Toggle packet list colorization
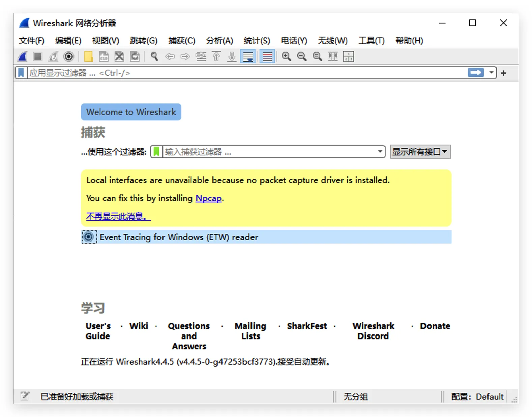This screenshot has height=417, width=532. click(x=267, y=56)
